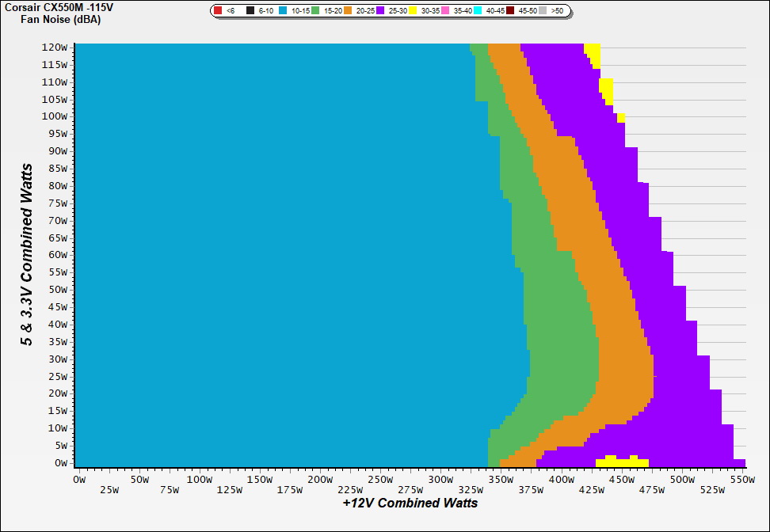The height and width of the screenshot is (532, 770).
Task: Click the orange 20-25 legend swatch
Action: coord(349,11)
